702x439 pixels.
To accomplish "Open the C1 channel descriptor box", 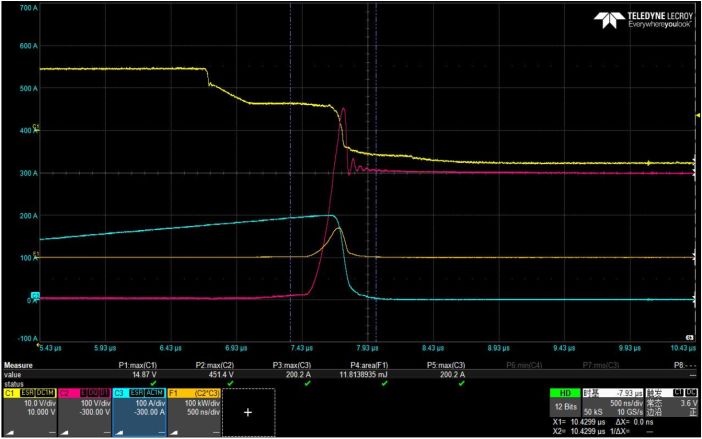I will [30, 412].
